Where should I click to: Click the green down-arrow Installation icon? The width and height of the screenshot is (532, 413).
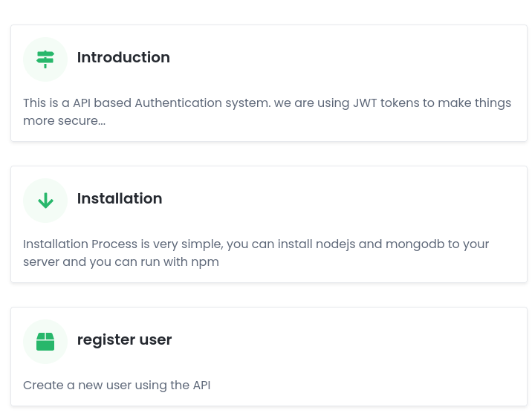[x=45, y=201]
